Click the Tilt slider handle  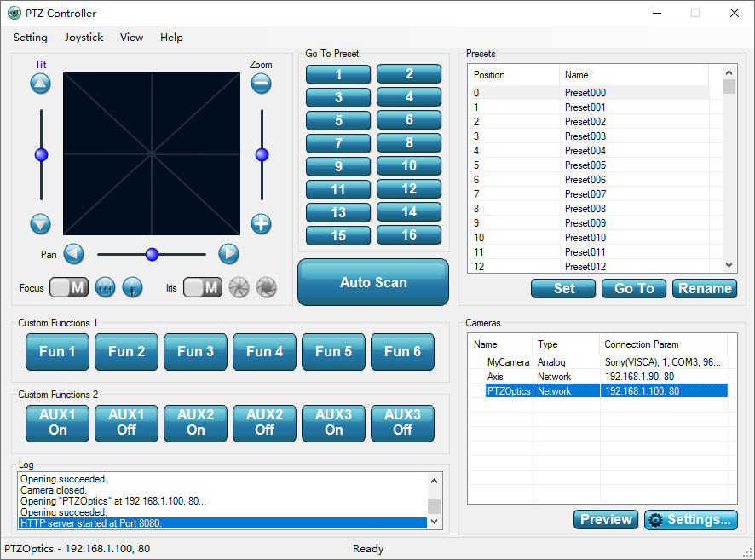[42, 154]
